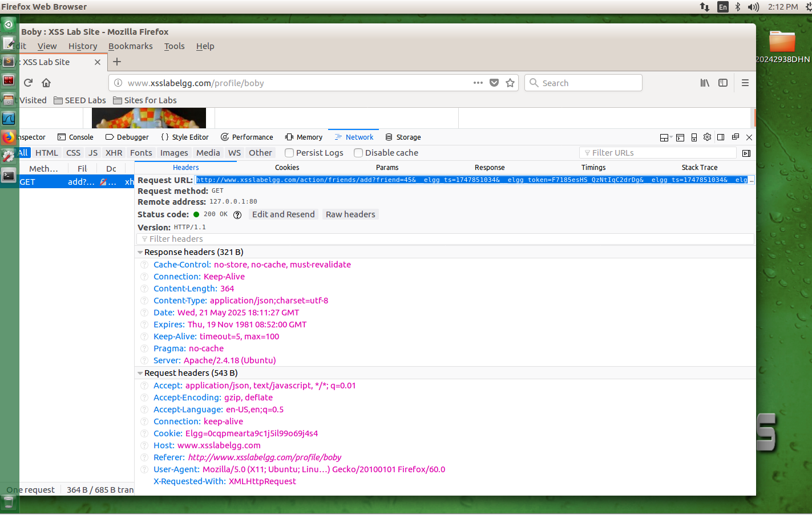
Task: Filter requests by Images
Action: coord(174,153)
